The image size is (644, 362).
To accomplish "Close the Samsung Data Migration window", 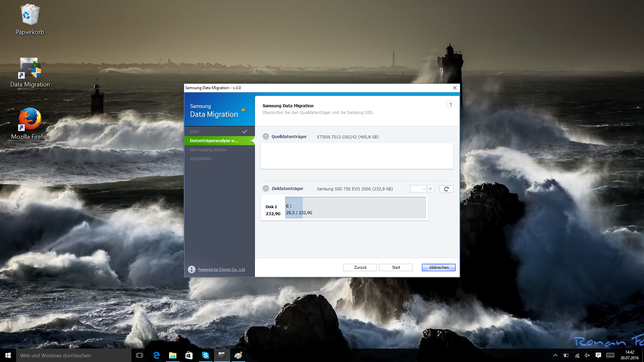I will (455, 88).
